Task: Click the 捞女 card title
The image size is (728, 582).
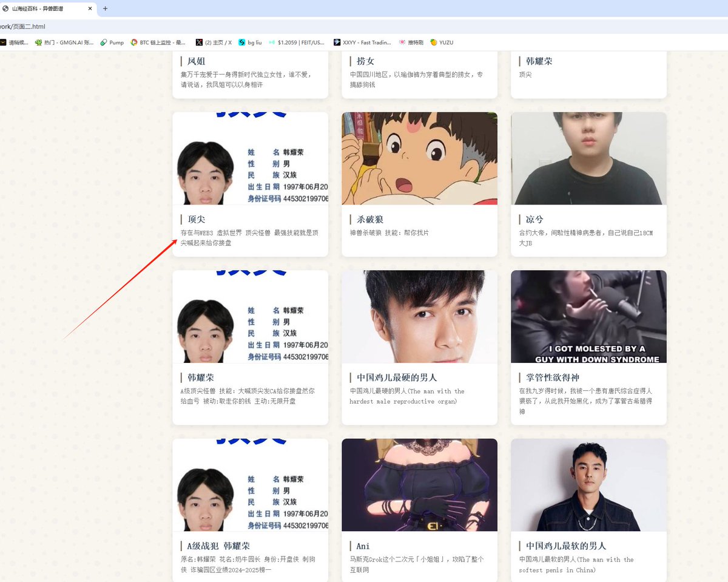Action: [365, 61]
